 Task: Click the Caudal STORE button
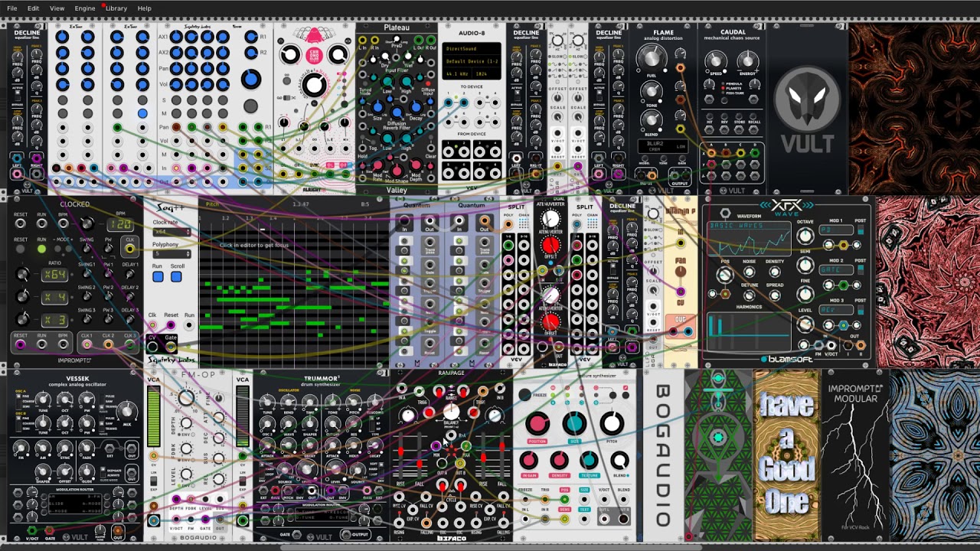coord(740,115)
